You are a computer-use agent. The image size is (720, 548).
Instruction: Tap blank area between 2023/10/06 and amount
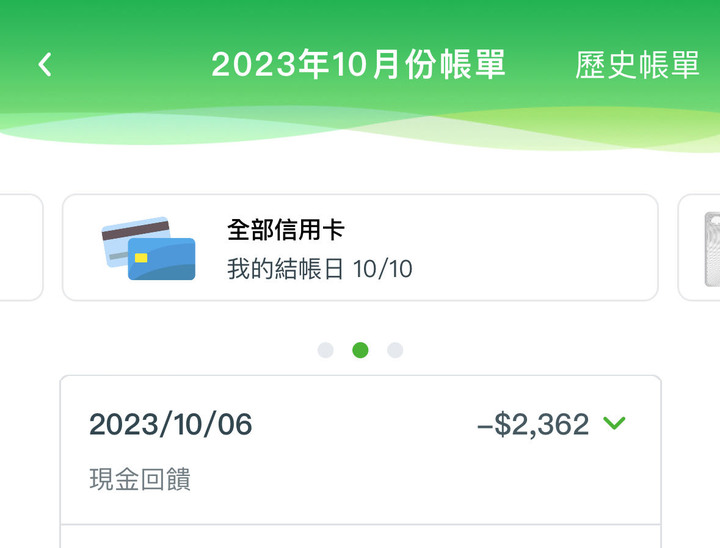[363, 424]
